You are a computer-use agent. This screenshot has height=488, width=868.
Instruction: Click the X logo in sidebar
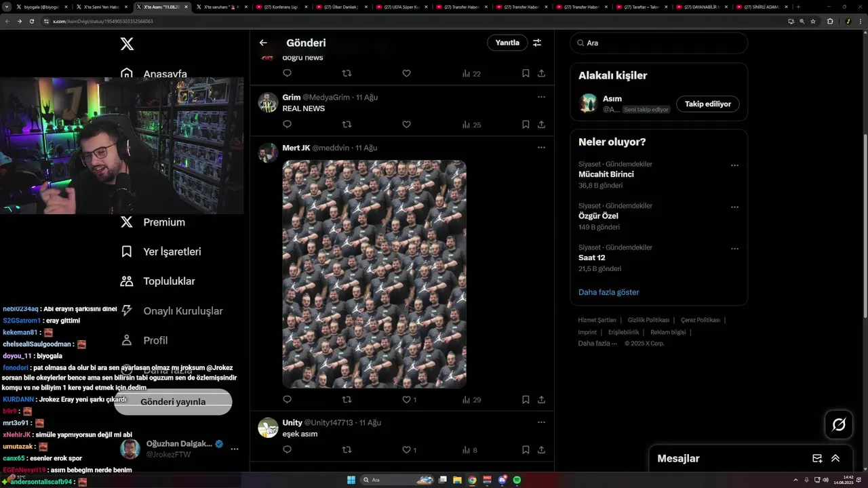pyautogui.click(x=127, y=44)
